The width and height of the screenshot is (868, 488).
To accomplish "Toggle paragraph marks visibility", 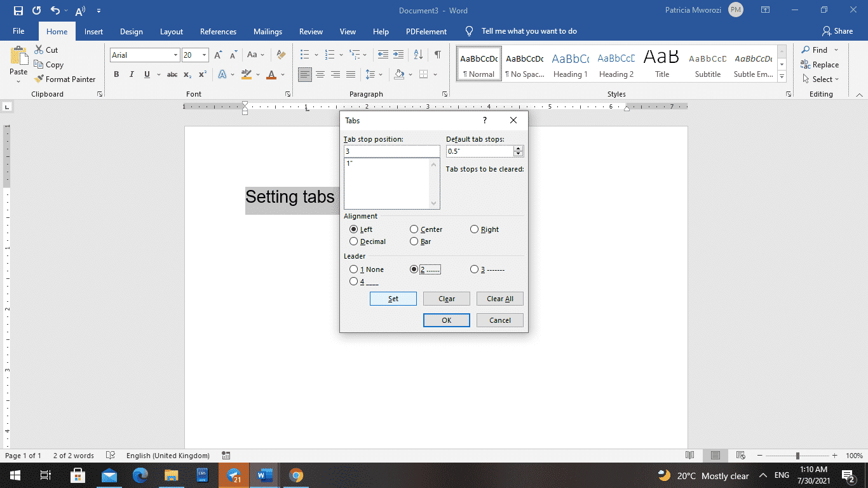I will [x=437, y=55].
